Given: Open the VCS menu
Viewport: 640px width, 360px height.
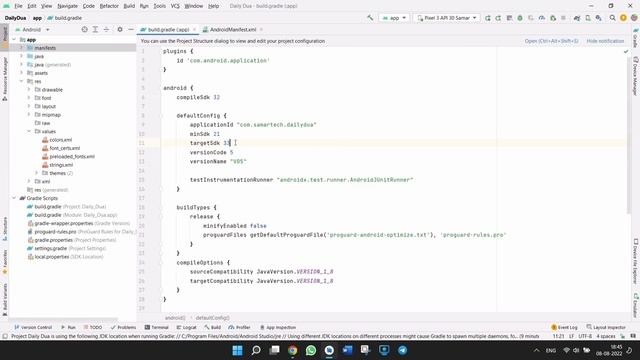Looking at the screenshot, I should [x=175, y=6].
